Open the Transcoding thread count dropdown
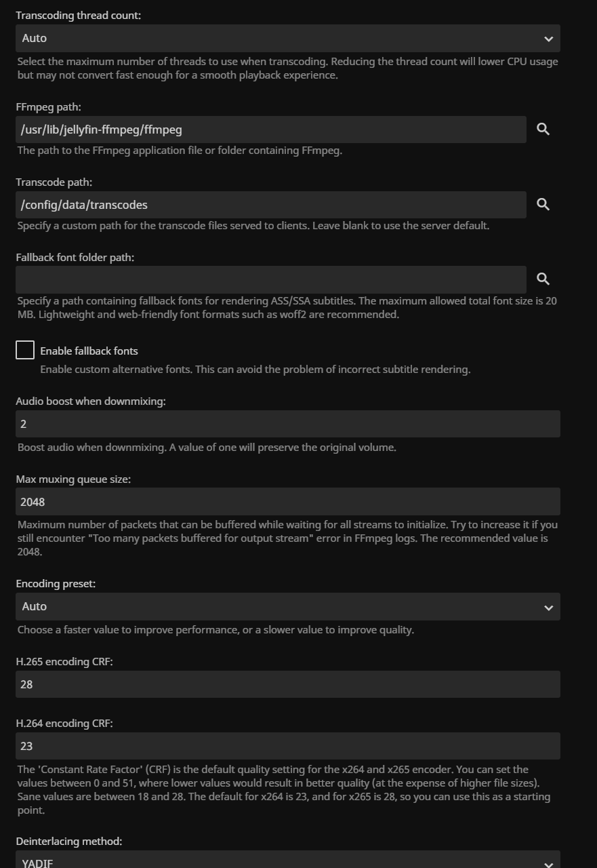Viewport: 597px width, 868px height. (x=287, y=39)
